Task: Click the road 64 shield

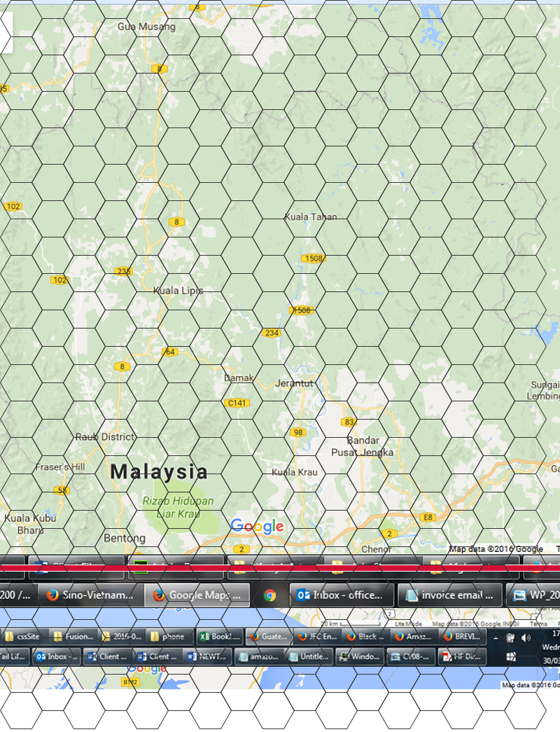Action: click(x=170, y=352)
